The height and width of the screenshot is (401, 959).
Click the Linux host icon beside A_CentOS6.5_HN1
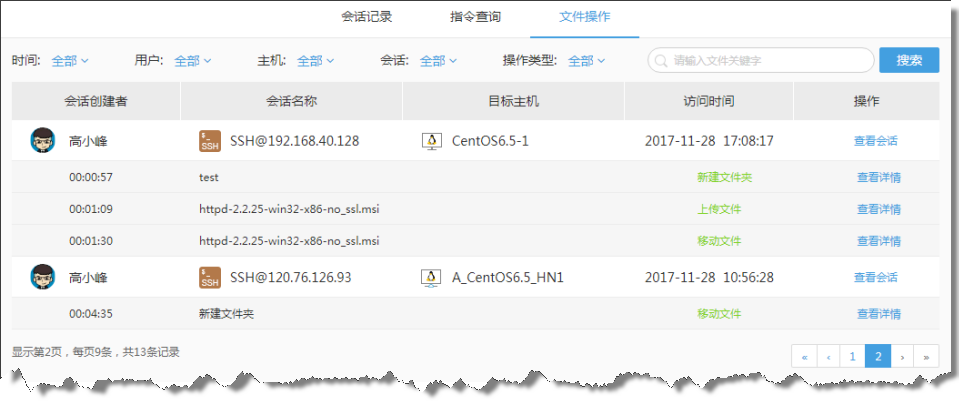pos(431,277)
